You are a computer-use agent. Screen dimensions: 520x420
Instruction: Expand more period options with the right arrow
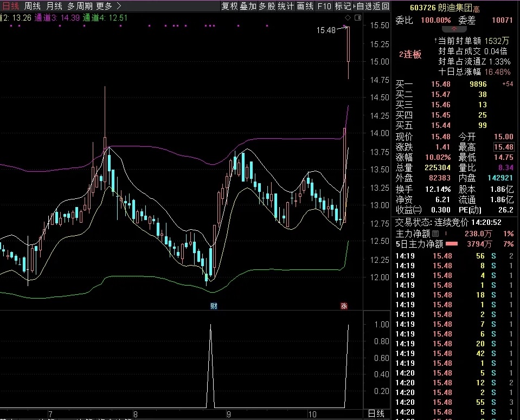[x=119, y=6]
